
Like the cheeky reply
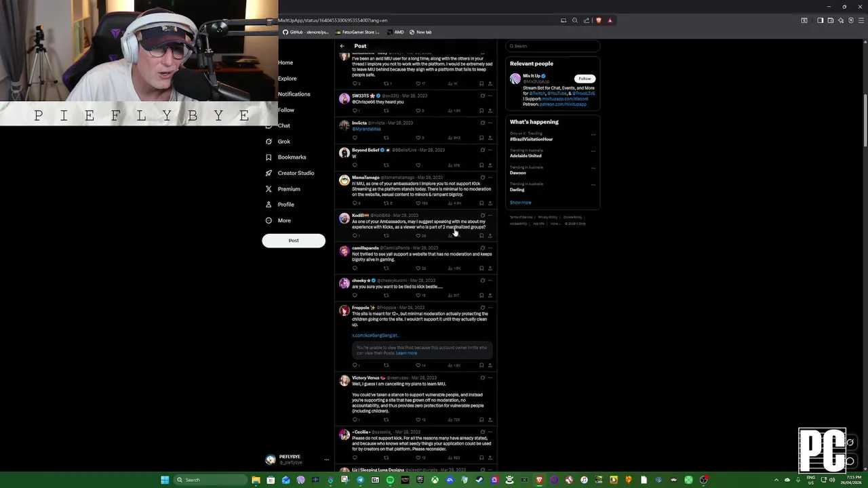[418, 295]
